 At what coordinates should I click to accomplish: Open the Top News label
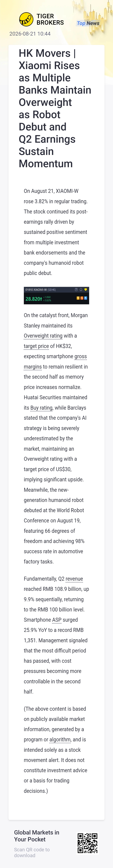pos(88,23)
